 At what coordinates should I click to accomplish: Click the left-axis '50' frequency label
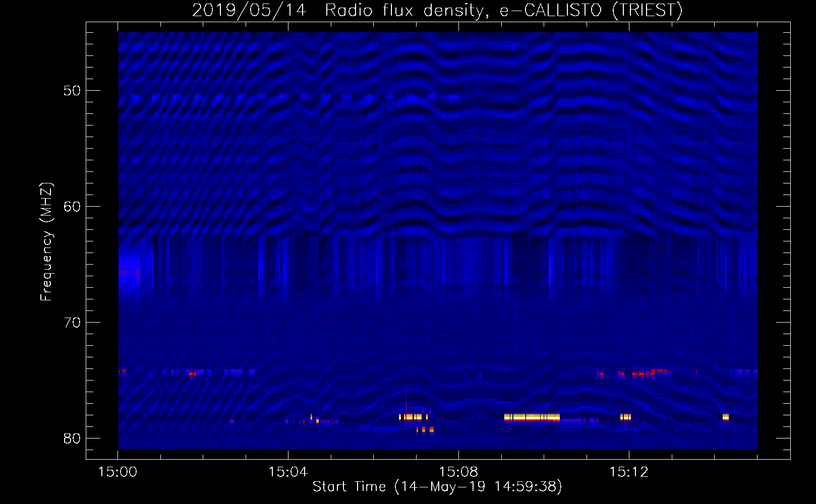(x=72, y=91)
